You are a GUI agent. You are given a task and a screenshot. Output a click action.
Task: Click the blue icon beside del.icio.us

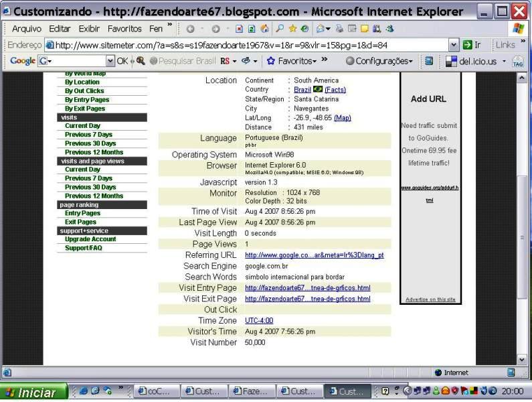click(429, 61)
